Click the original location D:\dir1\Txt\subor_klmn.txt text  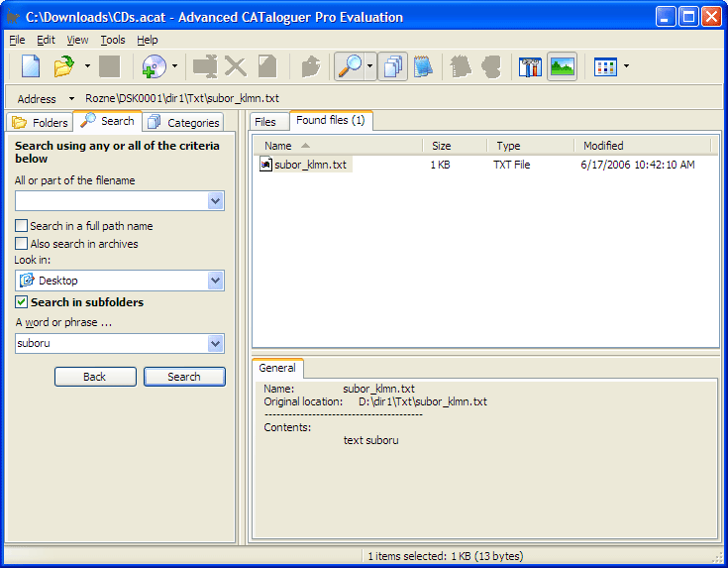coord(423,401)
